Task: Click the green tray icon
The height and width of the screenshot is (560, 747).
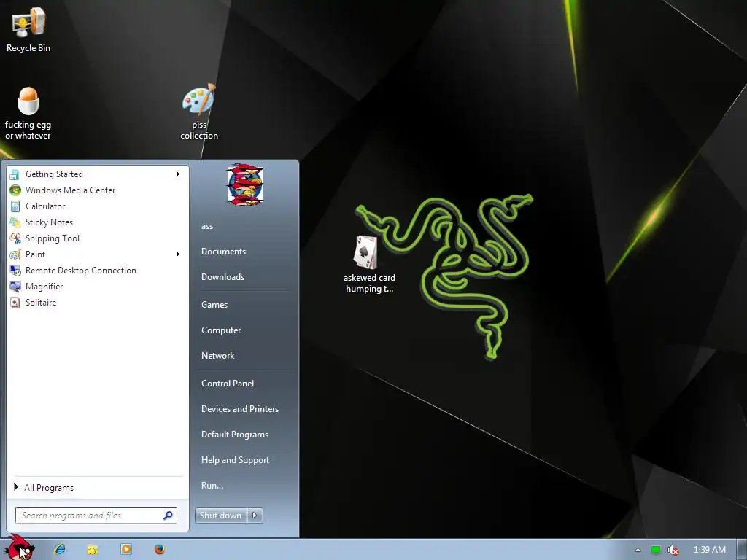Action: (x=656, y=550)
